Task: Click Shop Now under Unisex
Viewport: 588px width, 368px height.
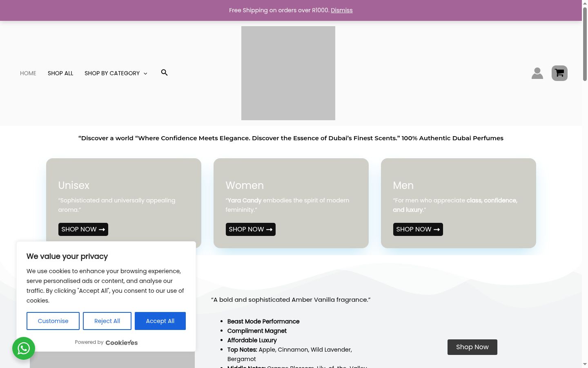Action: coord(83,229)
